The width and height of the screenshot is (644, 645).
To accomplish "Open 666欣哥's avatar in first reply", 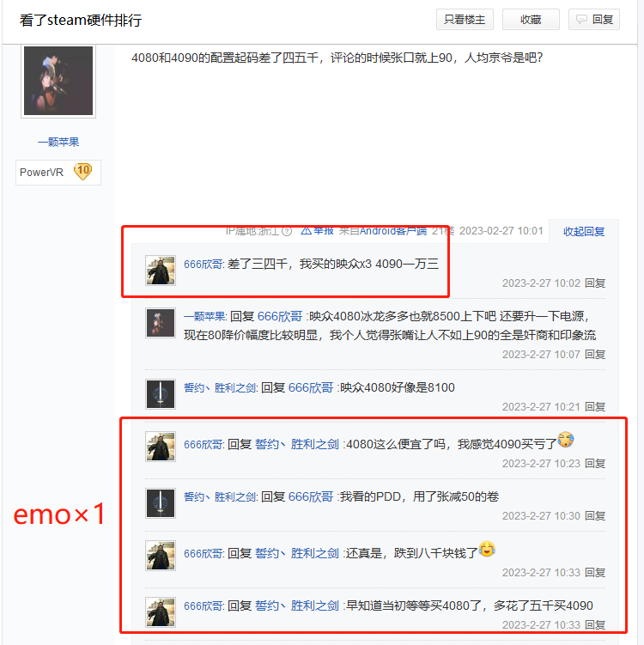I will click(x=161, y=271).
